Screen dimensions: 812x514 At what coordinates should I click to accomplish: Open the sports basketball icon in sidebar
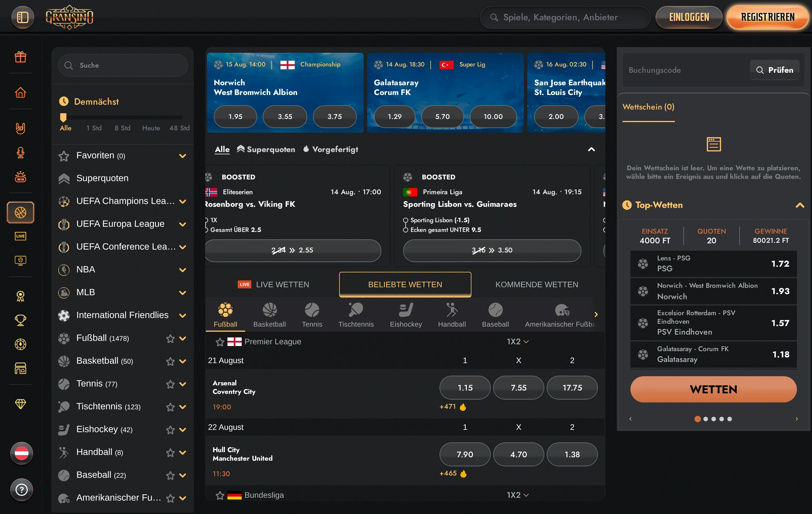(x=21, y=212)
